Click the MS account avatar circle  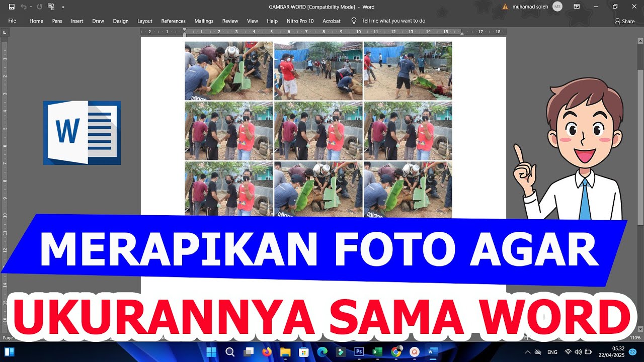[557, 7]
